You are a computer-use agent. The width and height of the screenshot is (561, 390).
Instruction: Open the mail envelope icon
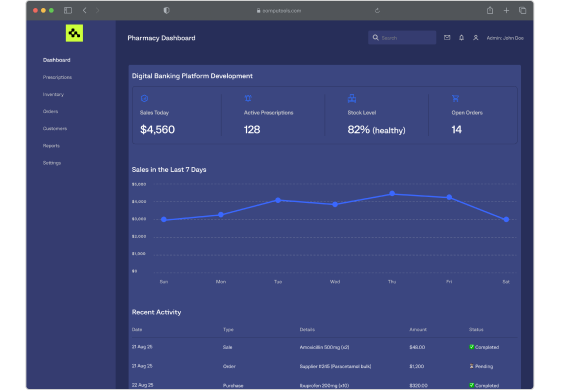[x=447, y=38]
